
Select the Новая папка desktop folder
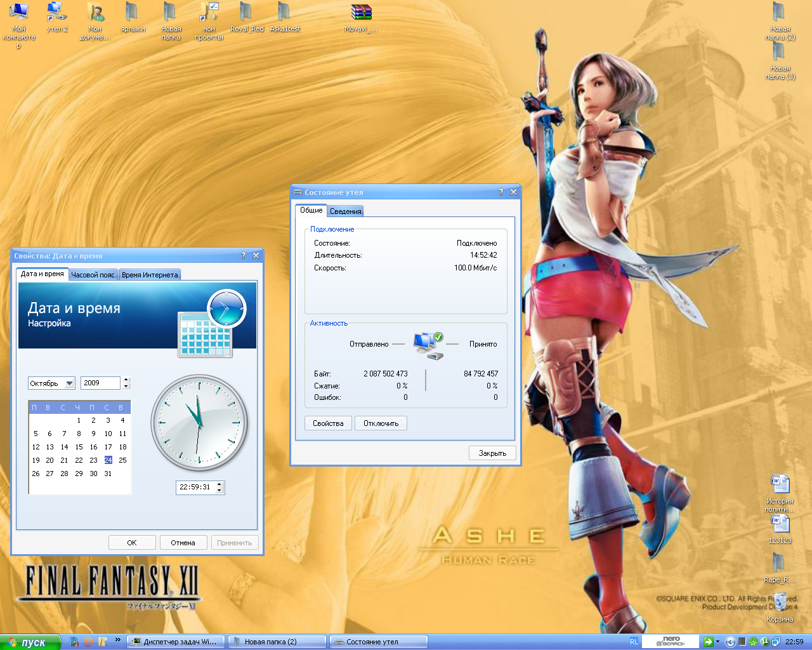[x=170, y=13]
